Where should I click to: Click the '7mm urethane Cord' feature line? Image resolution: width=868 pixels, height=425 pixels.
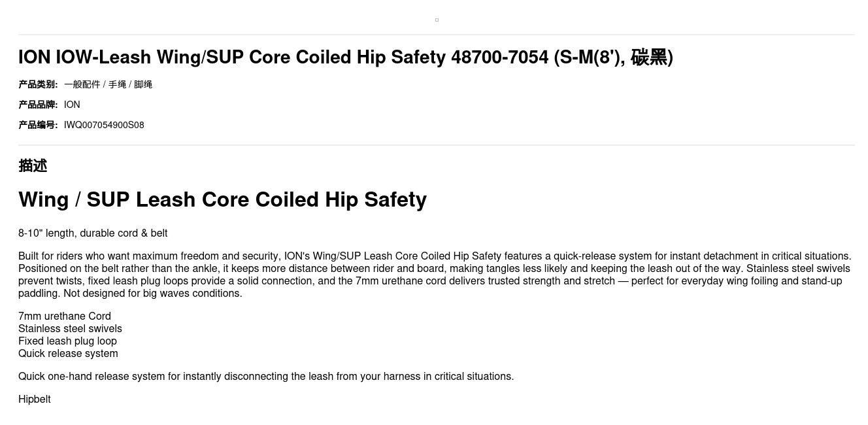coord(65,316)
